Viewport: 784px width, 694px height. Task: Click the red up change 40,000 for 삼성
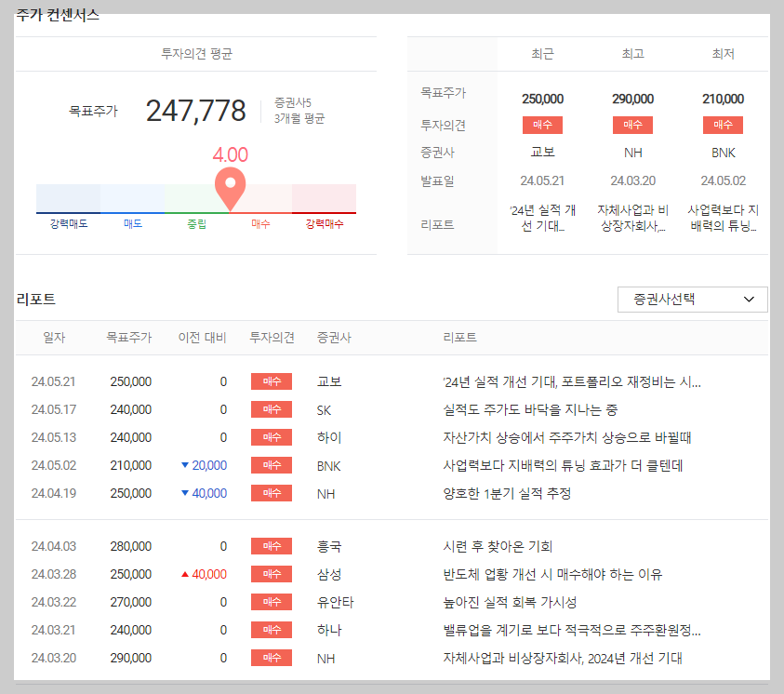click(x=204, y=574)
